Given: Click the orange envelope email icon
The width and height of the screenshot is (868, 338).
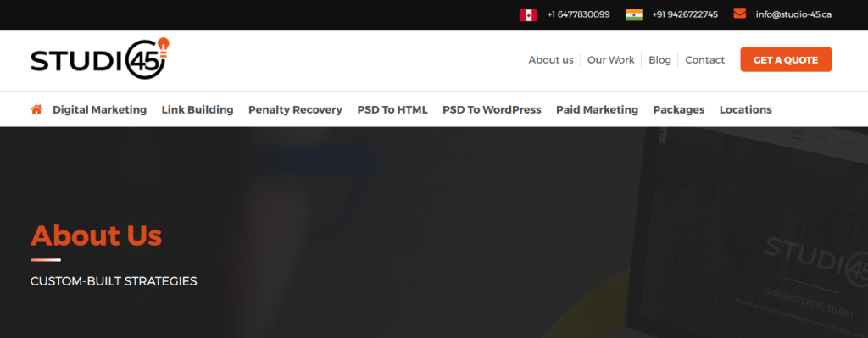Looking at the screenshot, I should (739, 14).
